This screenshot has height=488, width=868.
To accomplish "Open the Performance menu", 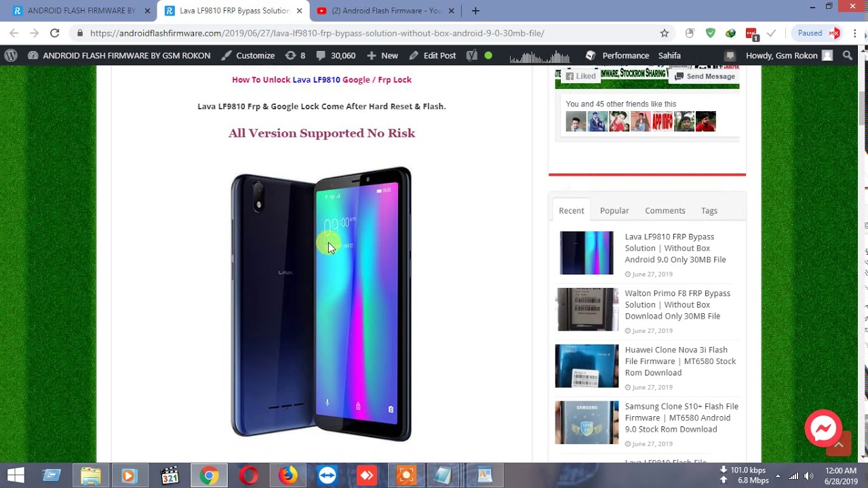I will 617,56.
